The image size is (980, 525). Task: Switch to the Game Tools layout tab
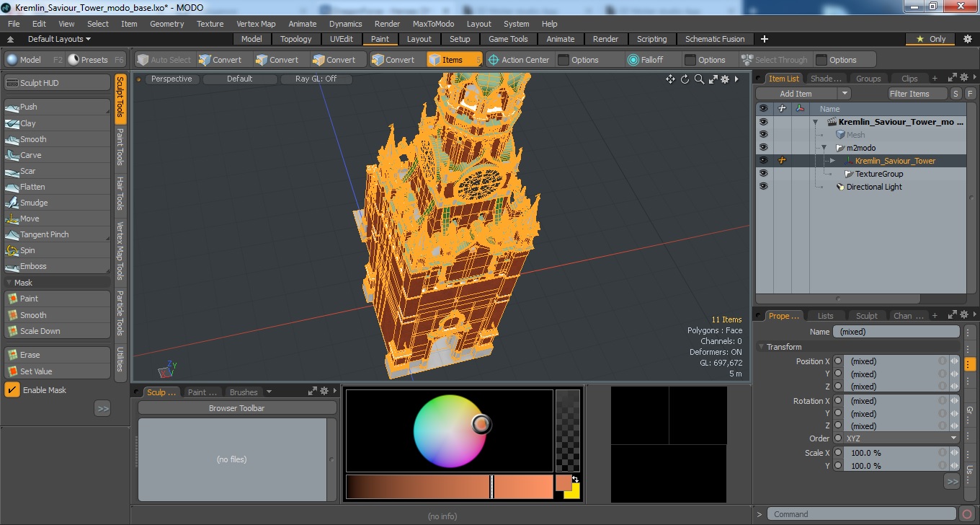(x=508, y=39)
